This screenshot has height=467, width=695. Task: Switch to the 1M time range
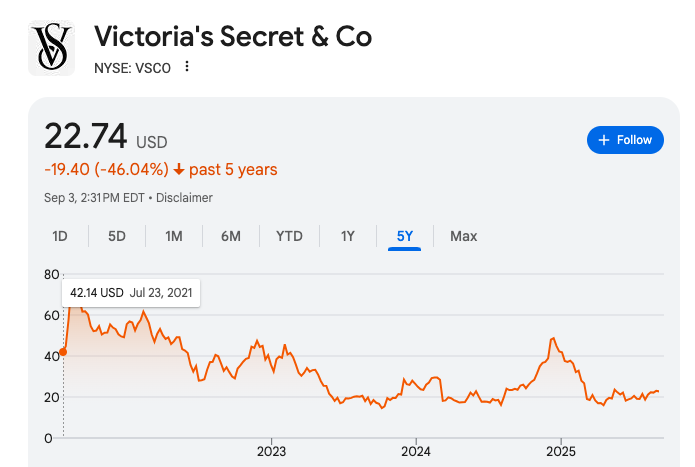click(x=174, y=236)
